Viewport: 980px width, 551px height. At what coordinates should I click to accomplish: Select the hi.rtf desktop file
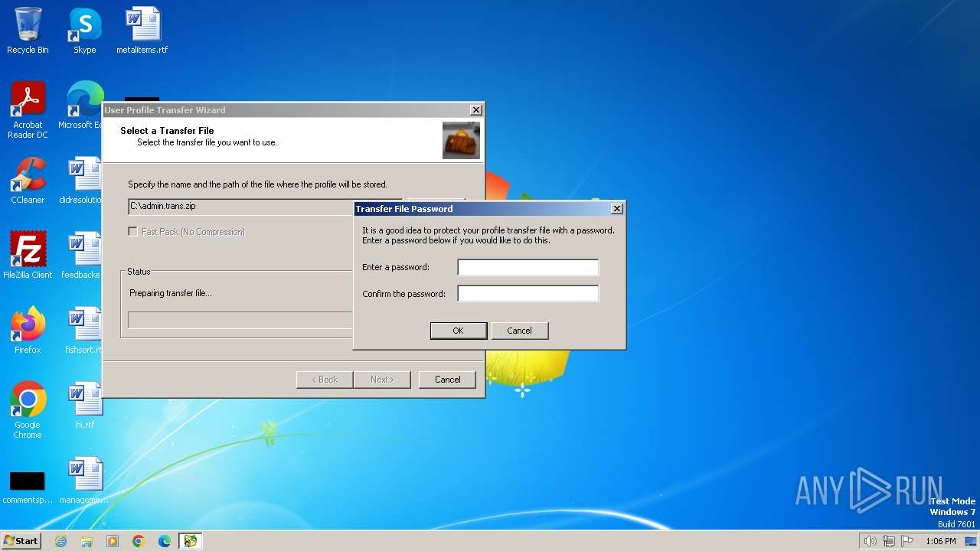click(84, 405)
